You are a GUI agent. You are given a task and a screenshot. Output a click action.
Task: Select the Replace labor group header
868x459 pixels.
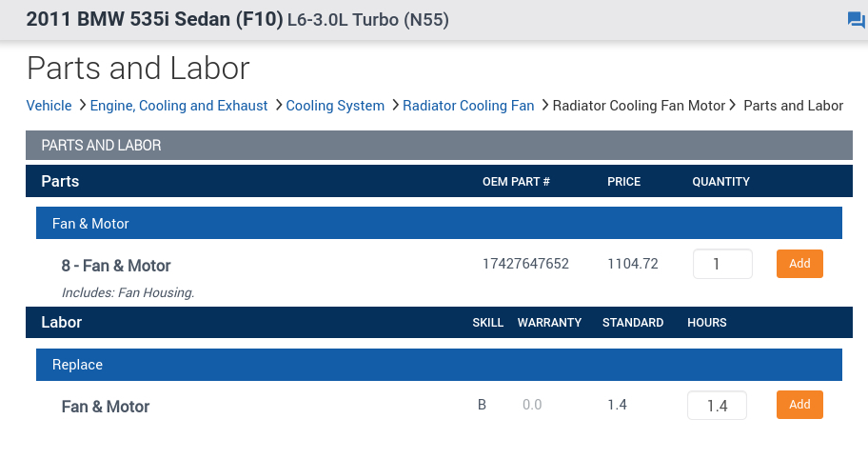(x=439, y=365)
